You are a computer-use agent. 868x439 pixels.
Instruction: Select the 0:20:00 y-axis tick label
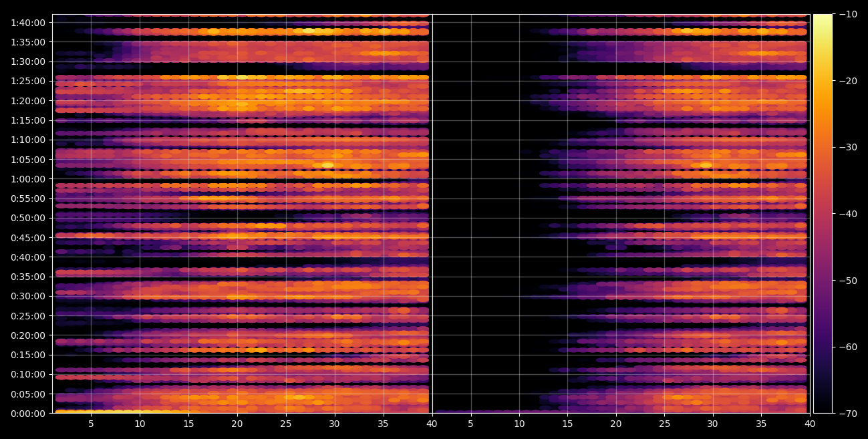tap(28, 335)
